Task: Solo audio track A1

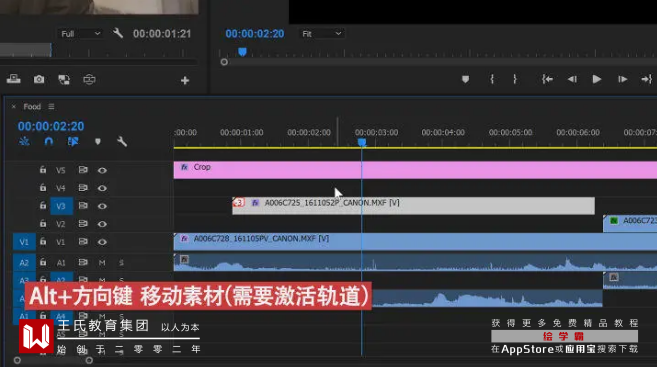Action: tap(121, 263)
